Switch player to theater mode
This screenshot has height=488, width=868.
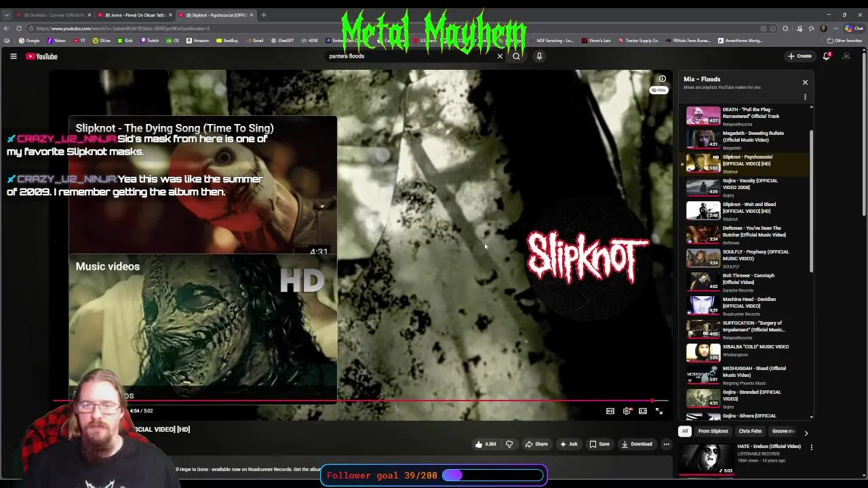tap(643, 411)
